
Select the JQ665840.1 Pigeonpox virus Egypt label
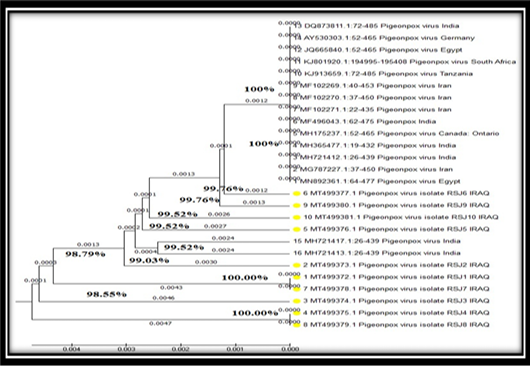click(378, 50)
